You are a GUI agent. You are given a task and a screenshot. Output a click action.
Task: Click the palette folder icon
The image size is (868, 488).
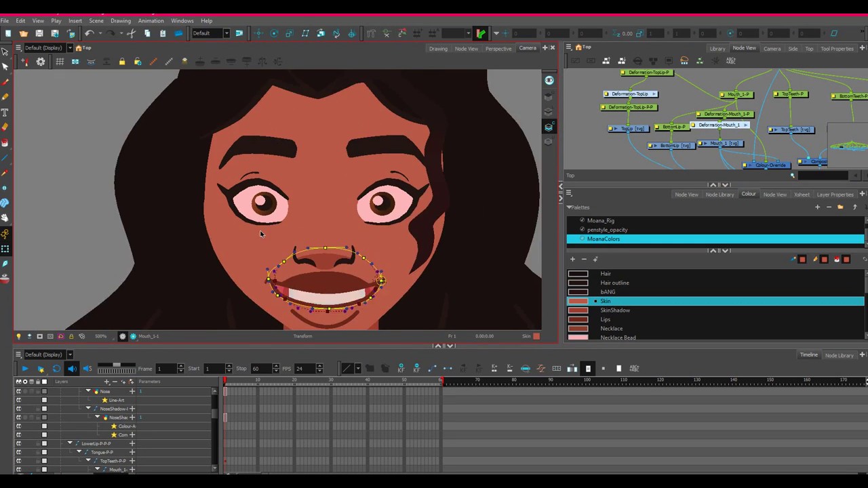point(840,207)
